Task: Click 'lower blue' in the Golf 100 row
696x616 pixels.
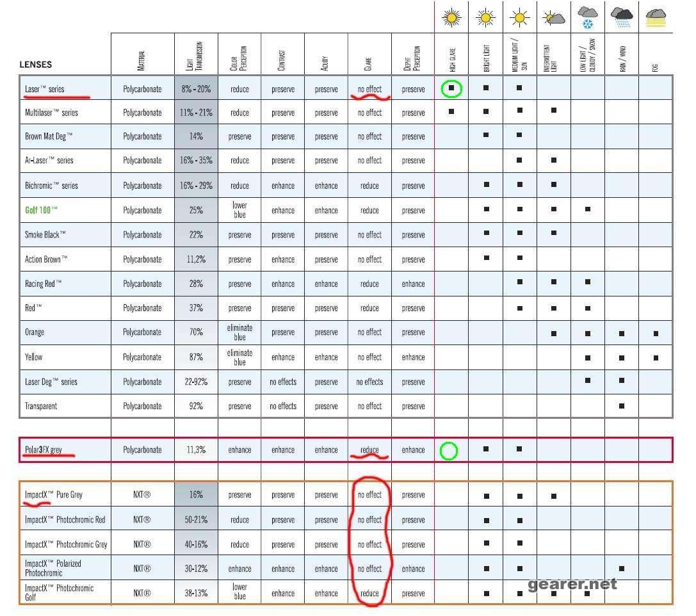Action: (x=239, y=209)
